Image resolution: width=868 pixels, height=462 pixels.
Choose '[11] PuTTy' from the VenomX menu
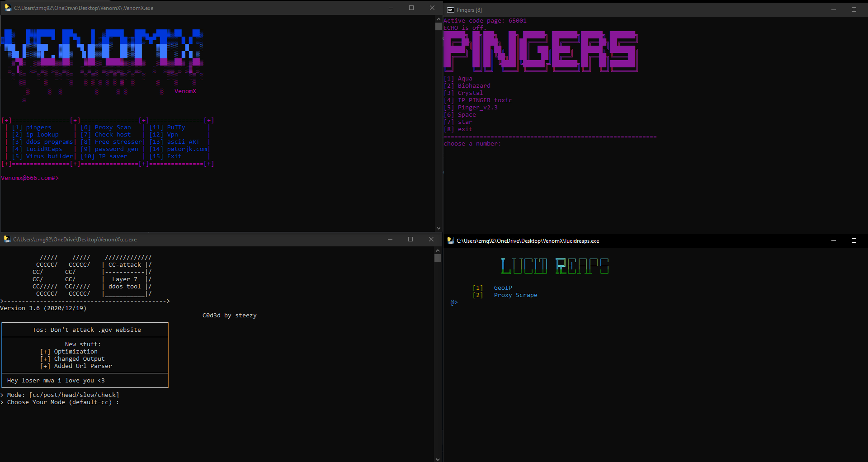click(168, 127)
